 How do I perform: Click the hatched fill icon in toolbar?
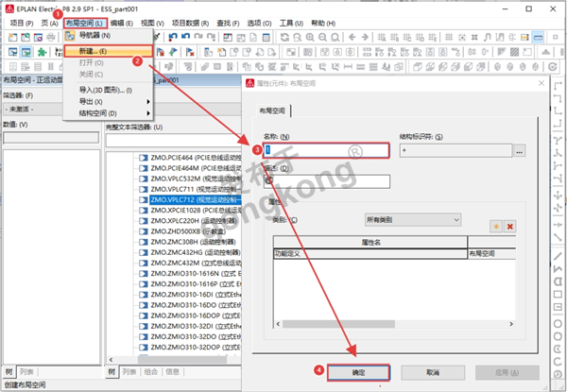click(x=514, y=52)
